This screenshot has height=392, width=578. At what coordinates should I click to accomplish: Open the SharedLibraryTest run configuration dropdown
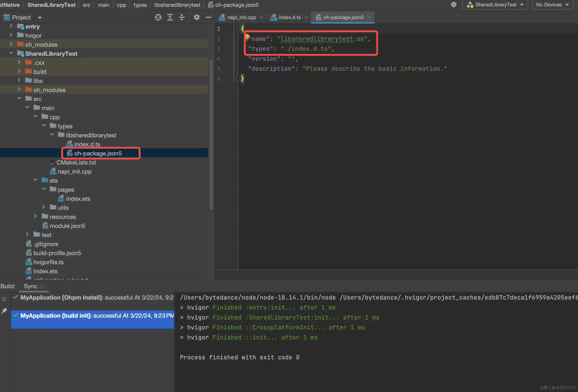pyautogui.click(x=495, y=5)
